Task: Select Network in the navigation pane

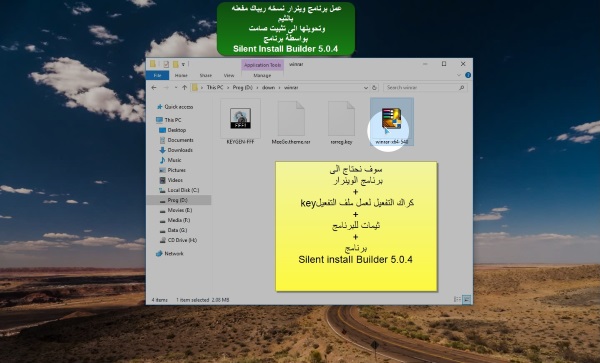Action: [170, 254]
